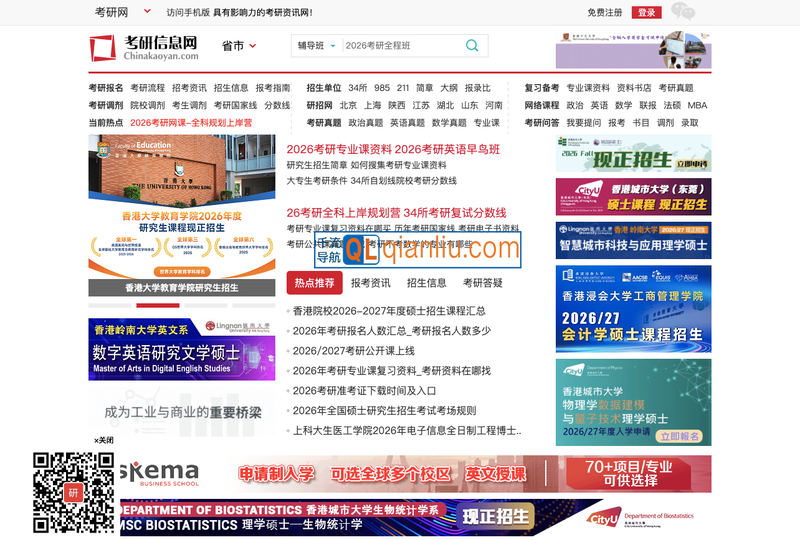Select the red active carousel indicator
This screenshot has height=540, width=800.
click(158, 305)
